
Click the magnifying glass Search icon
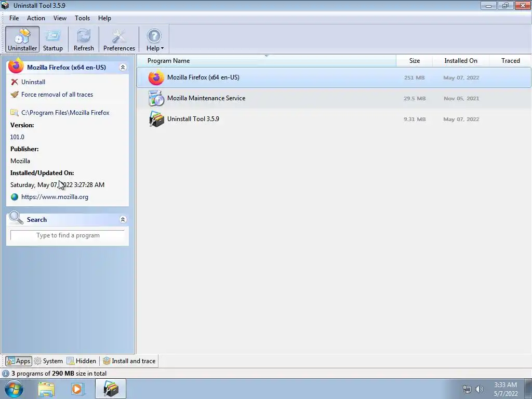point(16,218)
